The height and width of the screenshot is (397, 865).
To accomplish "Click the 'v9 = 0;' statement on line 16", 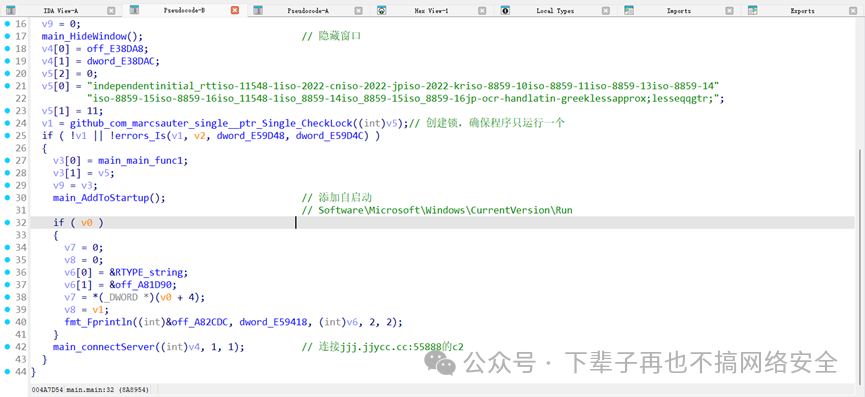I will (x=61, y=24).
